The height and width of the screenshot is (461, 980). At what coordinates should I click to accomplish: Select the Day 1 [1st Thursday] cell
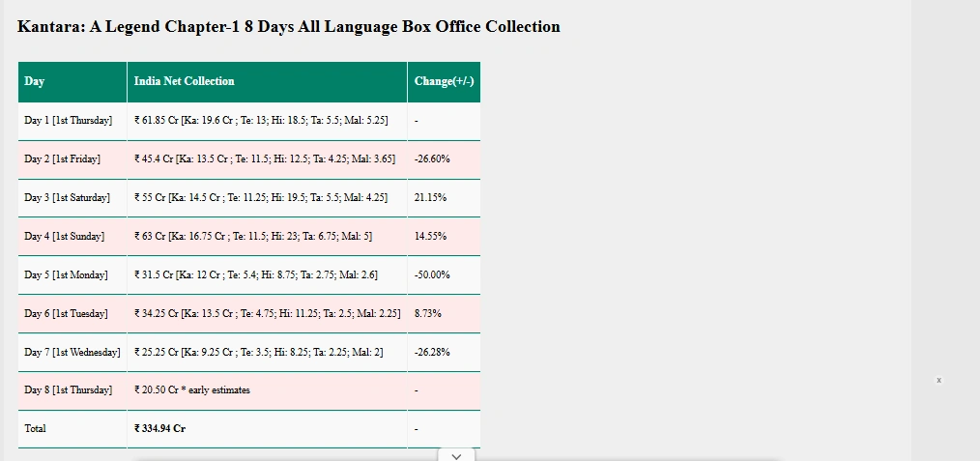(69, 120)
